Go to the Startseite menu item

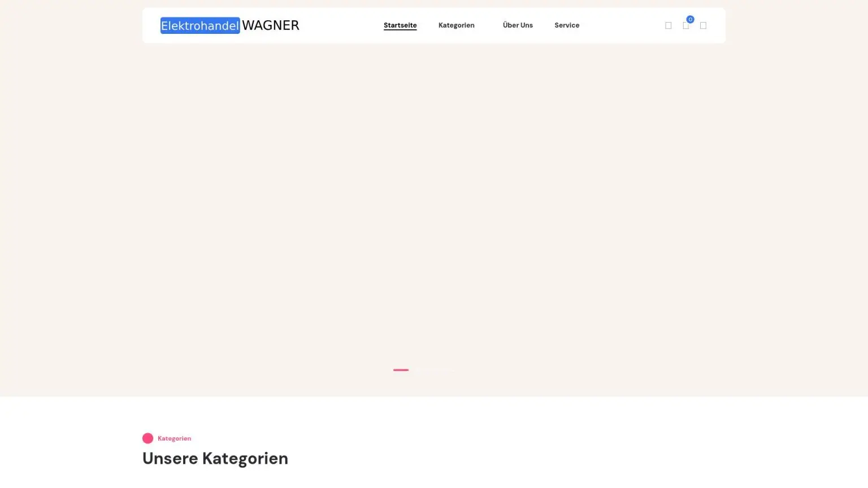(400, 25)
